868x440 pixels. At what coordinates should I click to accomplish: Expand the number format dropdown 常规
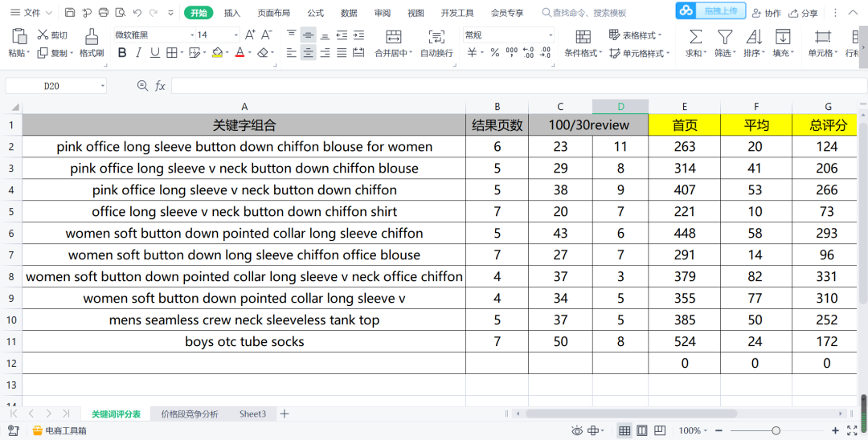pyautogui.click(x=551, y=35)
